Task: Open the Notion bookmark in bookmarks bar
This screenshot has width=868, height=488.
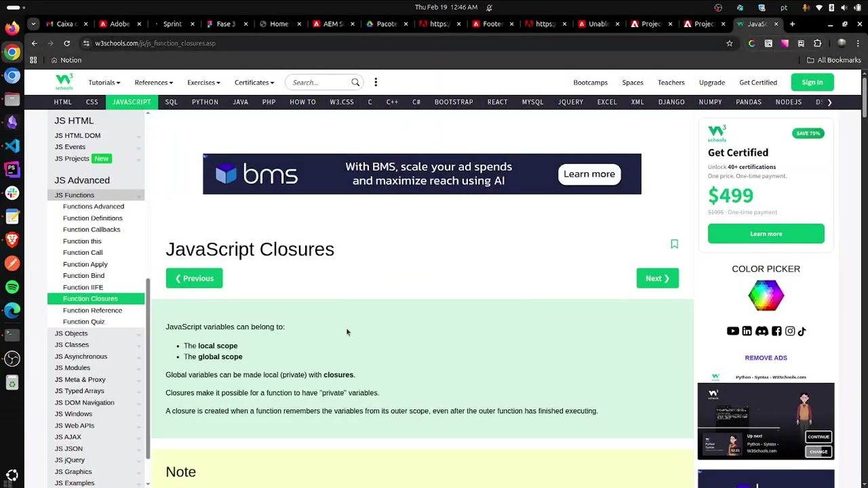Action: pyautogui.click(x=66, y=60)
